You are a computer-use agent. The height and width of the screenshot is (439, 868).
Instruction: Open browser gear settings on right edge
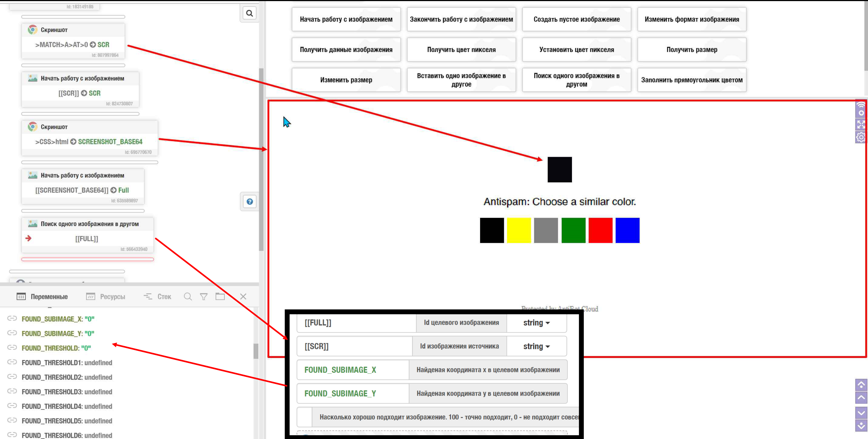pyautogui.click(x=861, y=137)
